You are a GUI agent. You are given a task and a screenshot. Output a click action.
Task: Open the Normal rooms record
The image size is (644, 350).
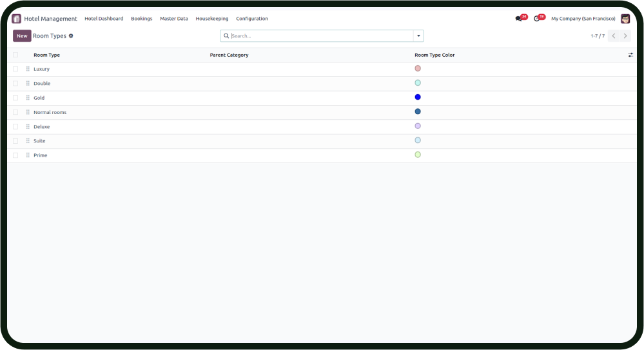50,112
